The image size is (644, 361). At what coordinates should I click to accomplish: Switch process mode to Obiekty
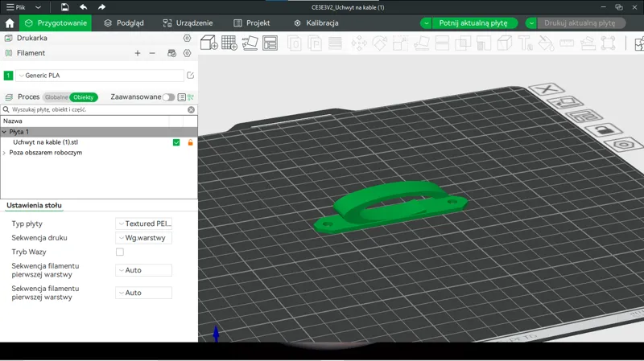pyautogui.click(x=84, y=97)
